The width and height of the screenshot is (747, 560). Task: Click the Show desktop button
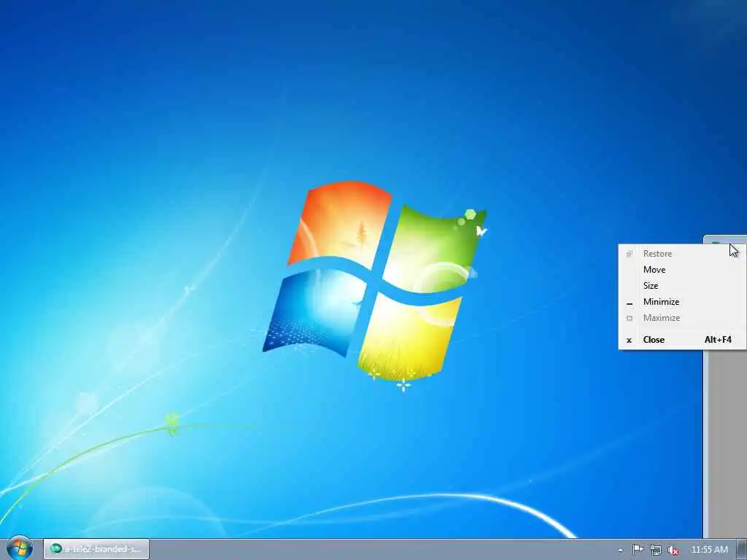742,550
